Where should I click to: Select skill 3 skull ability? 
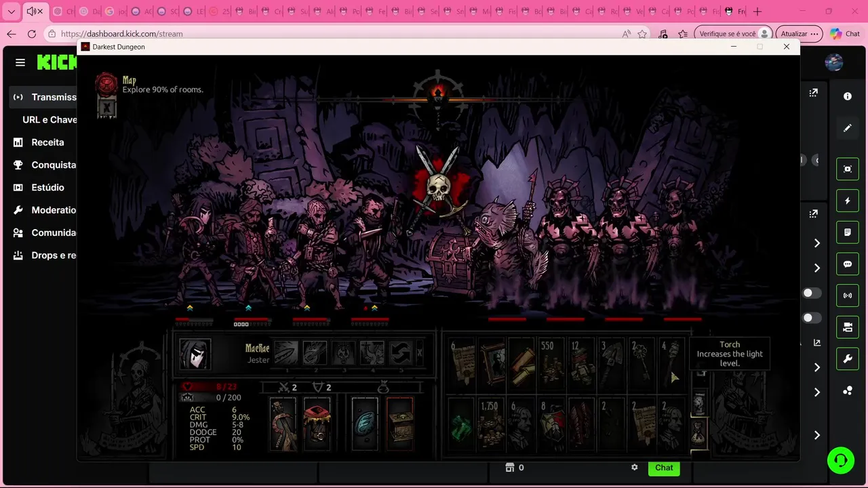343,353
